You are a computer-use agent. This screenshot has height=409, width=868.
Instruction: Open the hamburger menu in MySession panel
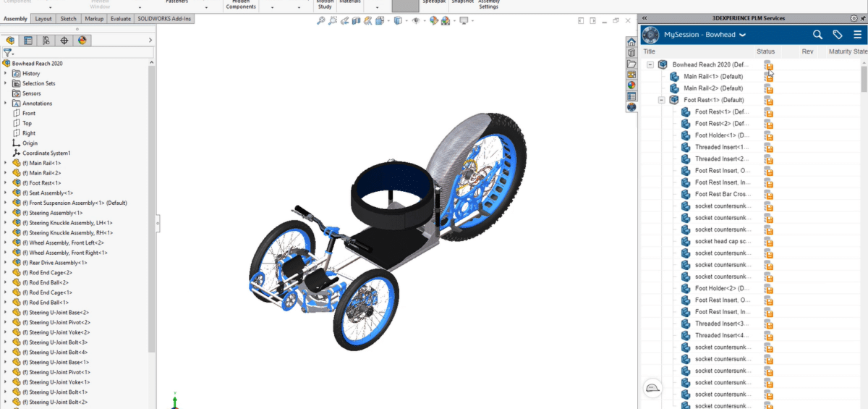point(857,34)
